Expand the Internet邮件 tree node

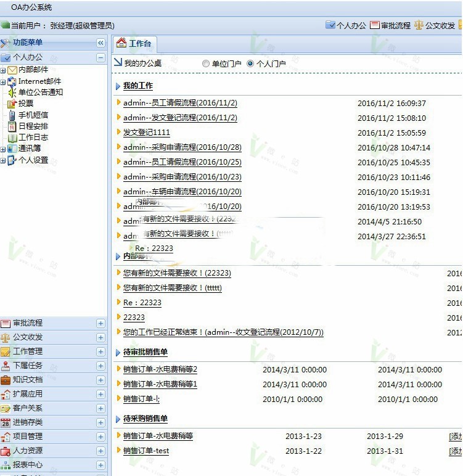coord(3,82)
